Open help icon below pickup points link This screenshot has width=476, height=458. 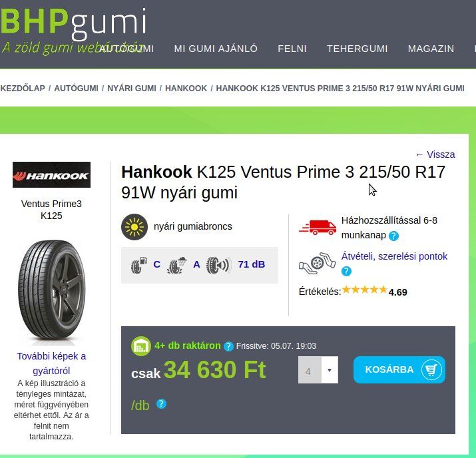[x=346, y=271]
